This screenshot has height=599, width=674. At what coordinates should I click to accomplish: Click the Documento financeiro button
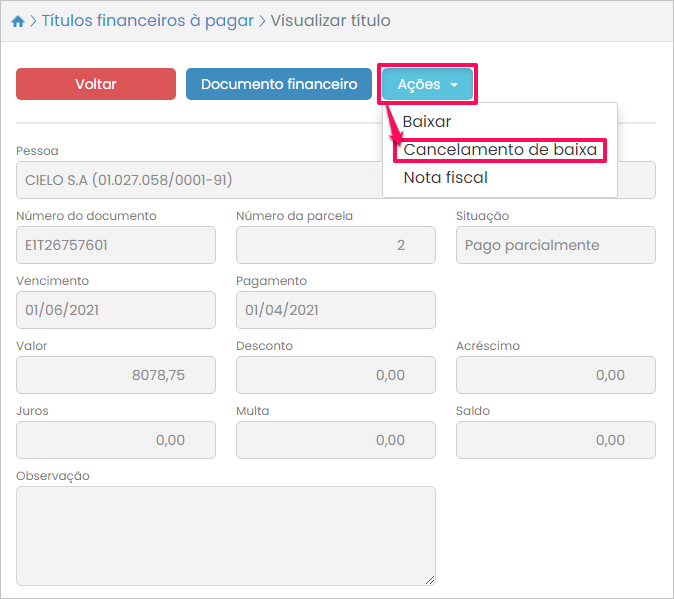pyautogui.click(x=279, y=84)
